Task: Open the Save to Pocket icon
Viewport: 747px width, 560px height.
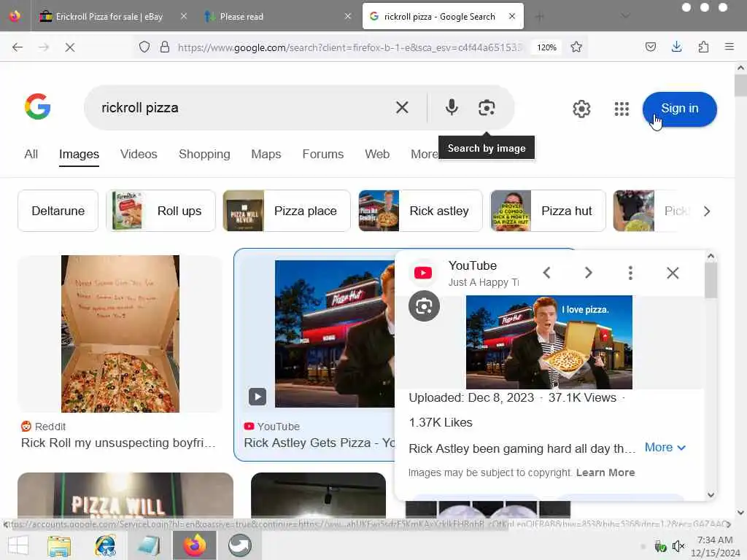Action: tap(650, 47)
